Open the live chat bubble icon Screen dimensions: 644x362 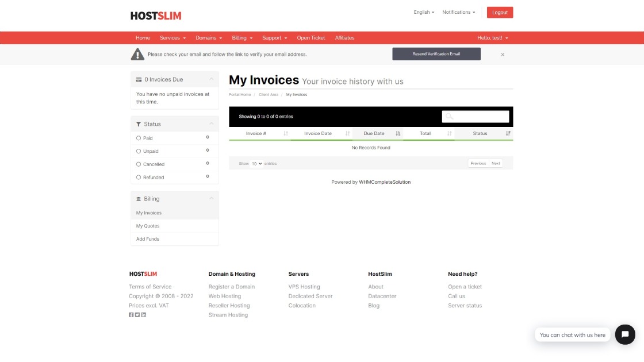click(625, 334)
